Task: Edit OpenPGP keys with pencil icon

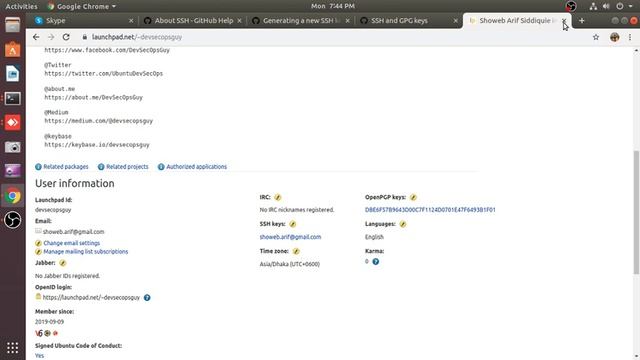Action: [x=413, y=198]
